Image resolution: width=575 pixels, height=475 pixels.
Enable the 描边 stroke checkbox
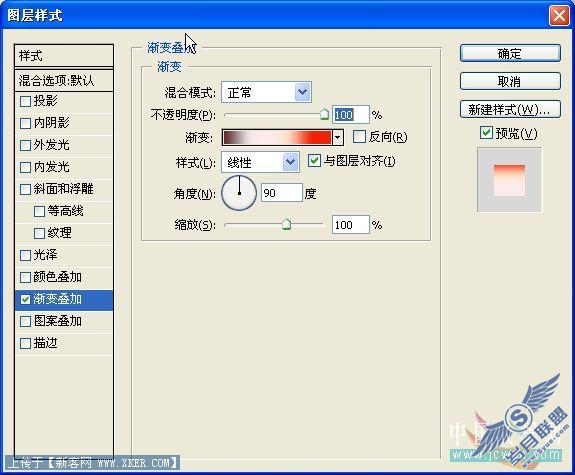[25, 344]
